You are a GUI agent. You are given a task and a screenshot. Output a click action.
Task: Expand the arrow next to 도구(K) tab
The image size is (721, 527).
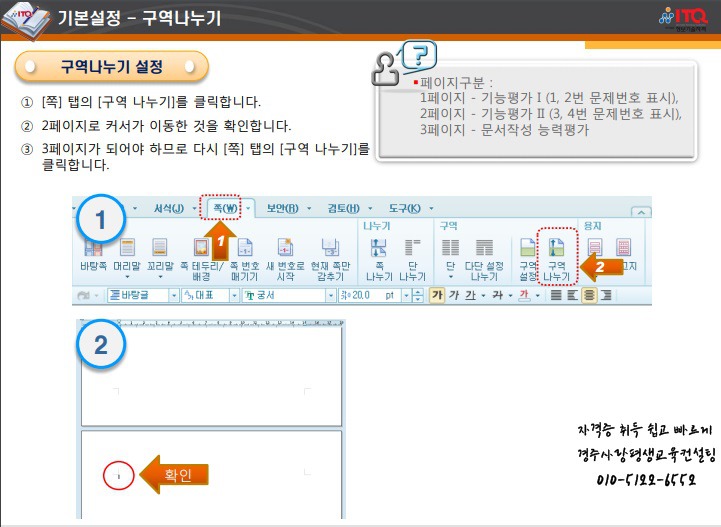(431, 208)
